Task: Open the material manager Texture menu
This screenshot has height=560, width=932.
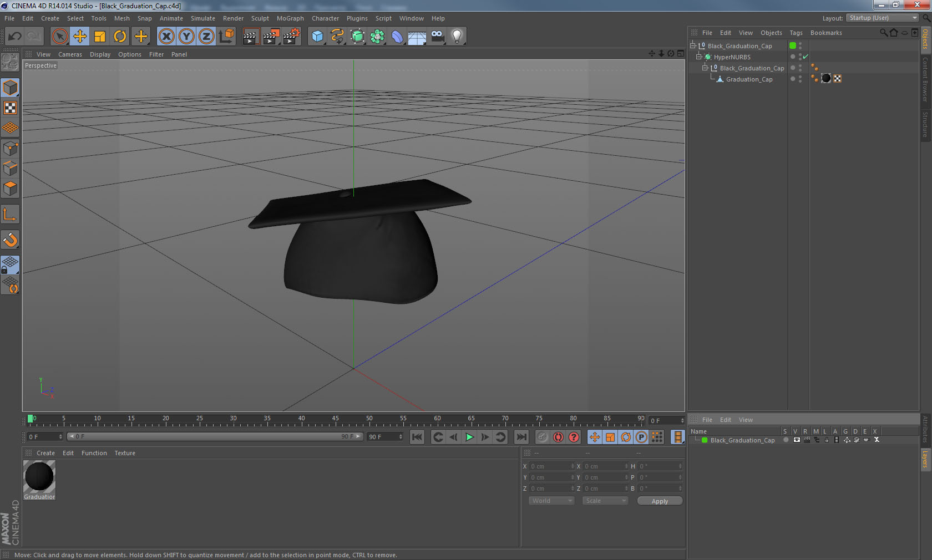Action: pyautogui.click(x=125, y=453)
